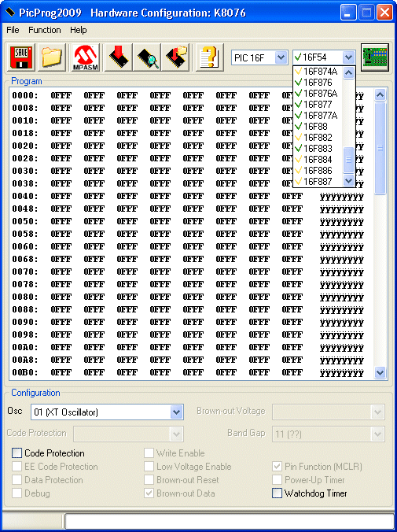Click address 0040: in program memory
The image size is (397, 532).
[25, 196]
